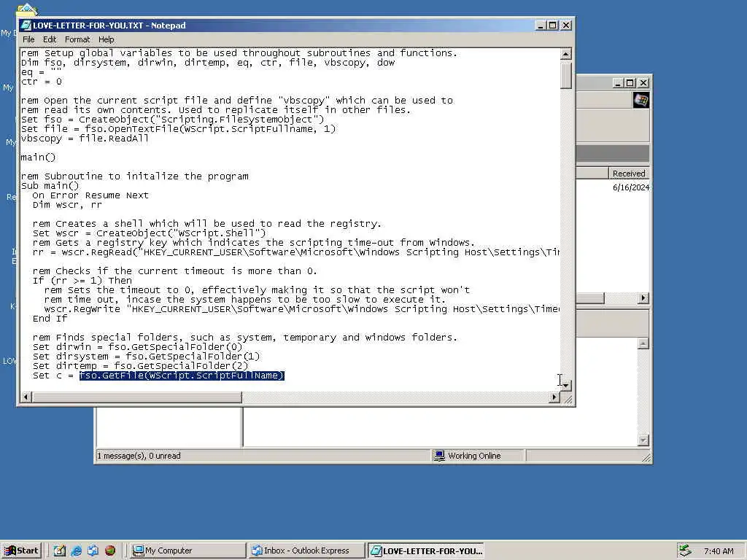Click the "End If" line
The width and height of the screenshot is (747, 560).
pyautogui.click(x=50, y=318)
